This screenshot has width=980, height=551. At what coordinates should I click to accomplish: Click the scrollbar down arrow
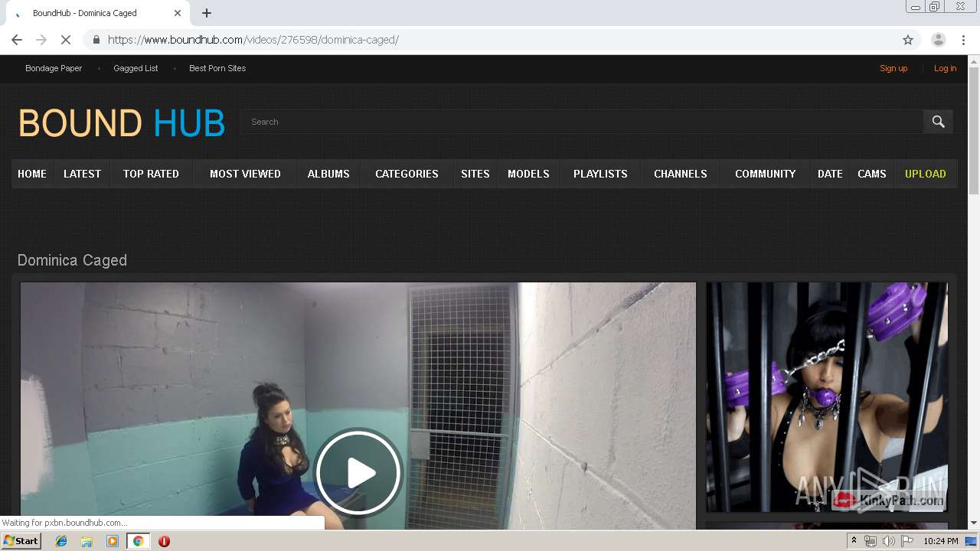(973, 523)
